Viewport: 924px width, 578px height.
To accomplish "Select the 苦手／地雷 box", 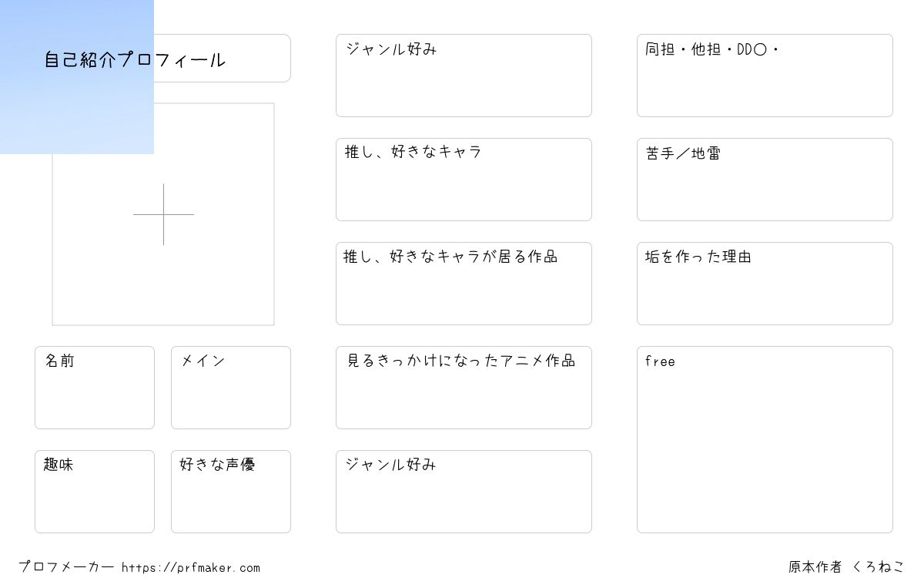I will [x=765, y=180].
